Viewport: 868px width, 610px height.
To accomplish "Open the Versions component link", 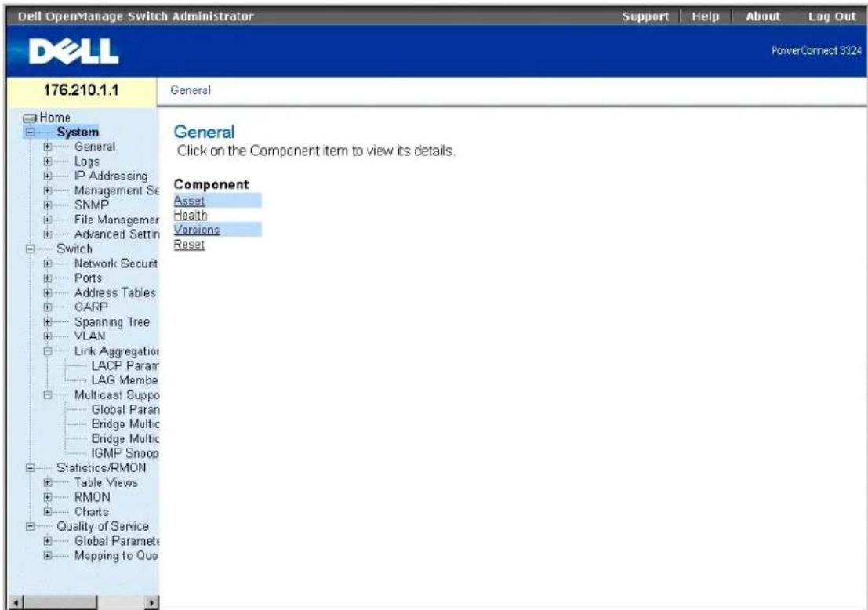I will [197, 230].
